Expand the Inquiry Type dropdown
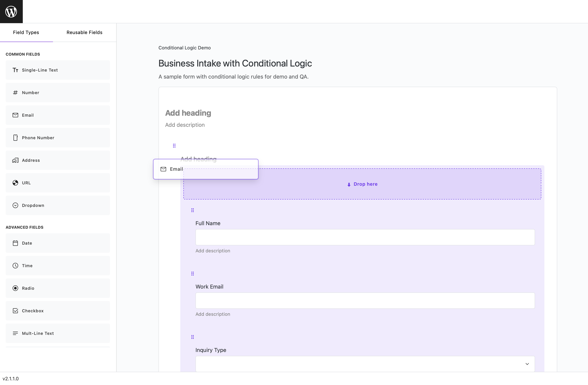The height and width of the screenshot is (385, 588). point(527,364)
